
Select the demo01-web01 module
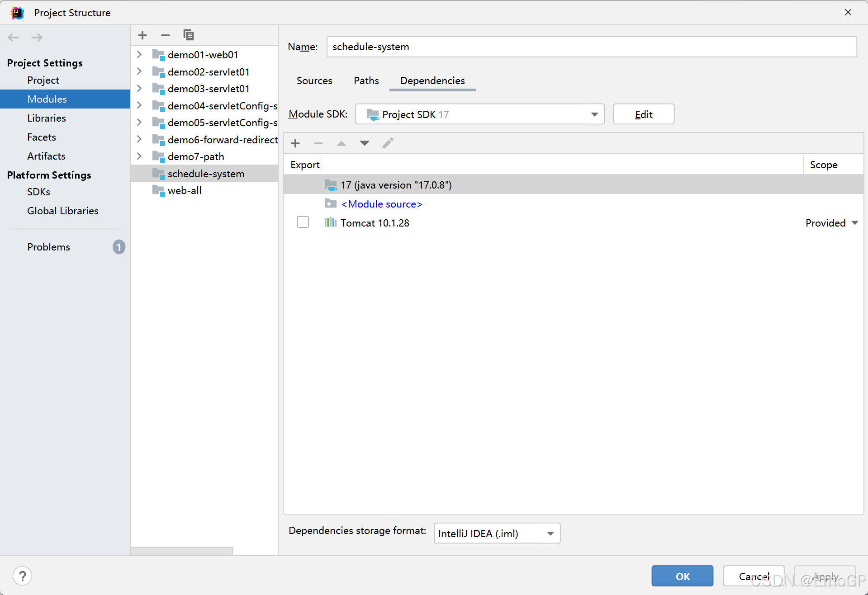point(203,55)
